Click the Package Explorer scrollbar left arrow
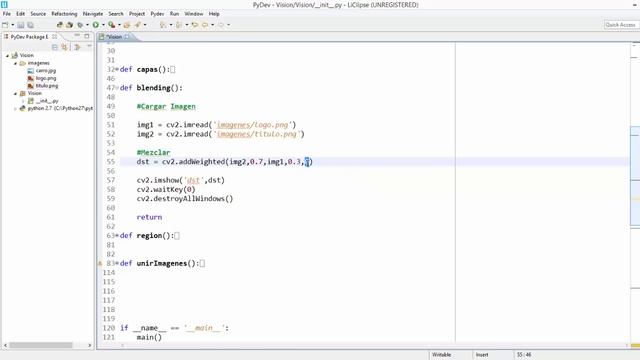The image size is (640, 360). 5,345
